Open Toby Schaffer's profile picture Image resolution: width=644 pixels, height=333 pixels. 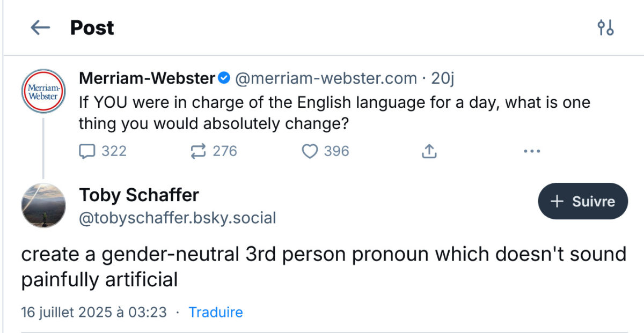coord(43,205)
